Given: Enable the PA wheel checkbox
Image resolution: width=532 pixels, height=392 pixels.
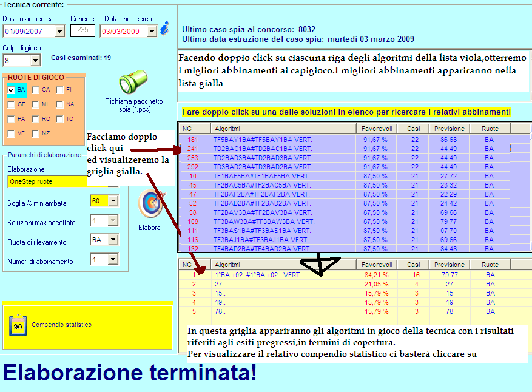Looking at the screenshot, I should pyautogui.click(x=11, y=119).
